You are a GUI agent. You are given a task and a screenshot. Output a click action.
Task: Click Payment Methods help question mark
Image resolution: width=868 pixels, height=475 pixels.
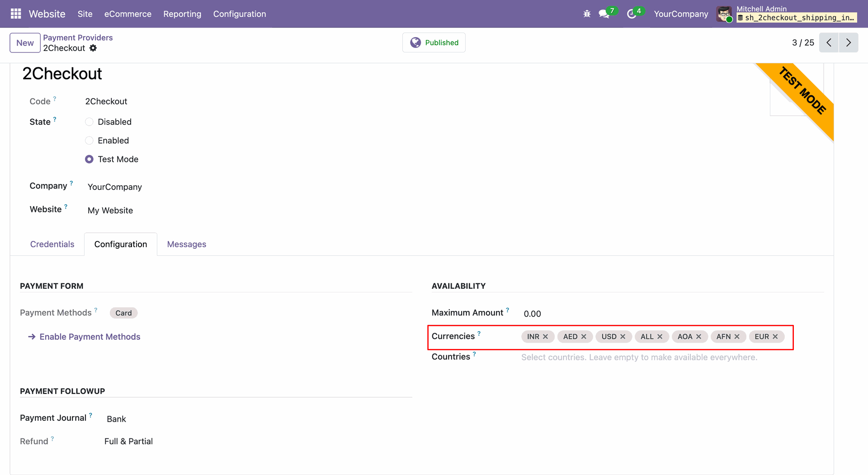click(x=96, y=310)
